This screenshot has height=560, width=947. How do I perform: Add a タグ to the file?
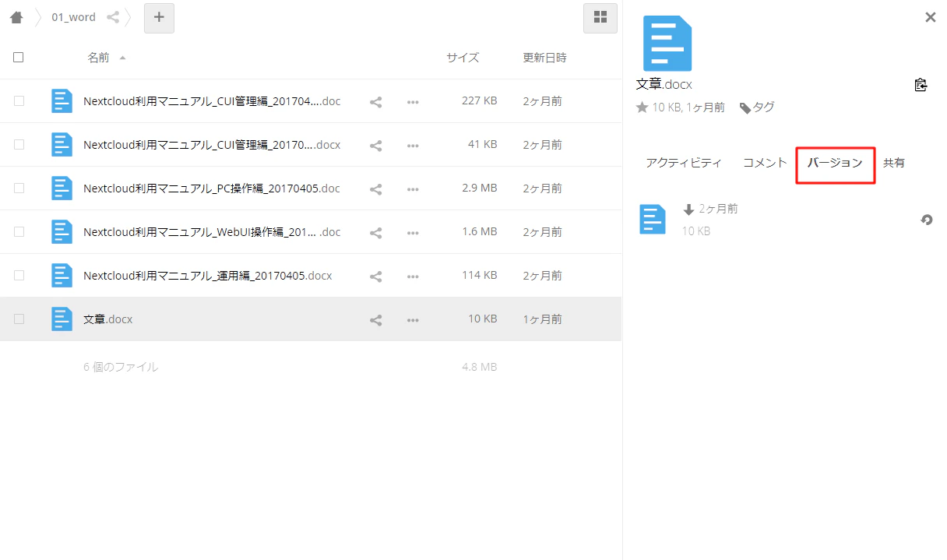click(757, 107)
